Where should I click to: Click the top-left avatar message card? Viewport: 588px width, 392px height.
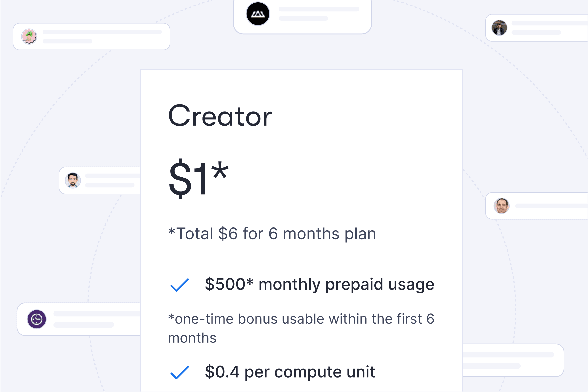point(91,36)
